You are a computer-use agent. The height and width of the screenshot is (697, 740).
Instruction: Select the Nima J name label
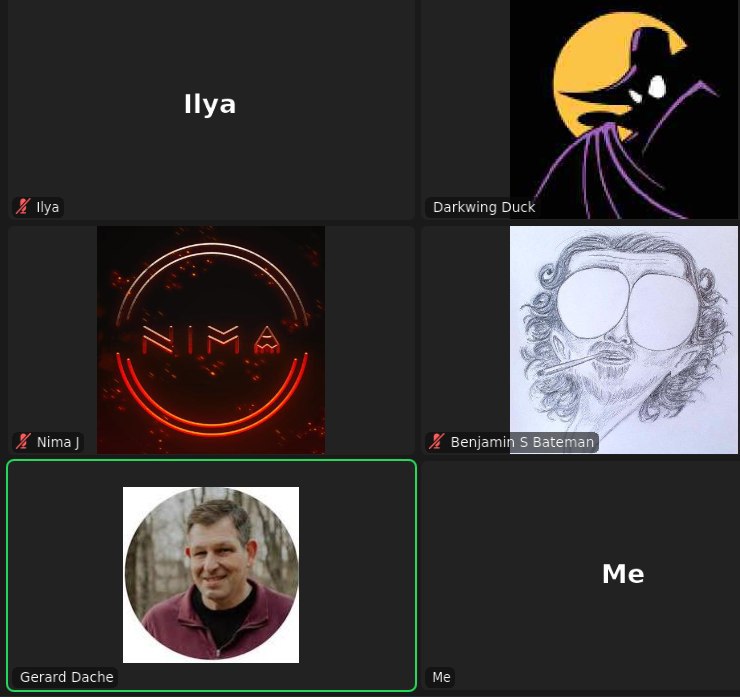coord(58,441)
